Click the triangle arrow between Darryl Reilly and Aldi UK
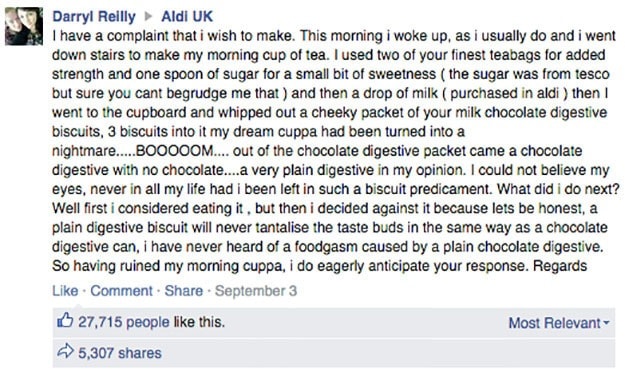Viewport: 625px width, 369px height. (x=149, y=16)
